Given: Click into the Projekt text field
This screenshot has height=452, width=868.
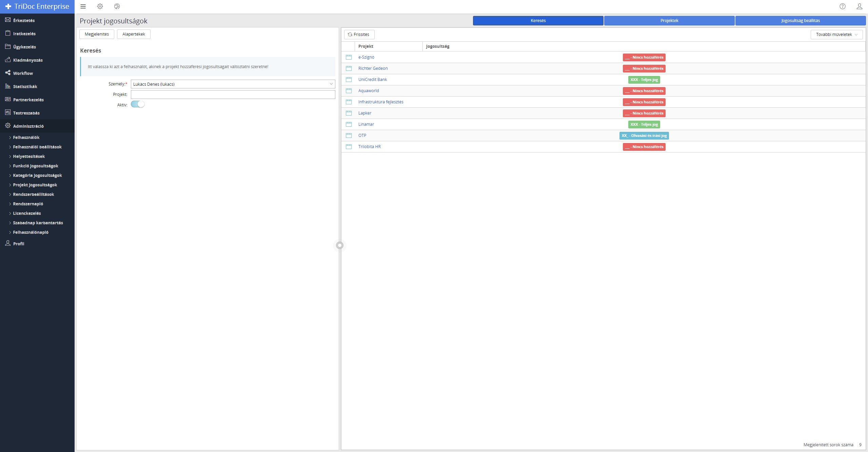Looking at the screenshot, I should coord(233,95).
